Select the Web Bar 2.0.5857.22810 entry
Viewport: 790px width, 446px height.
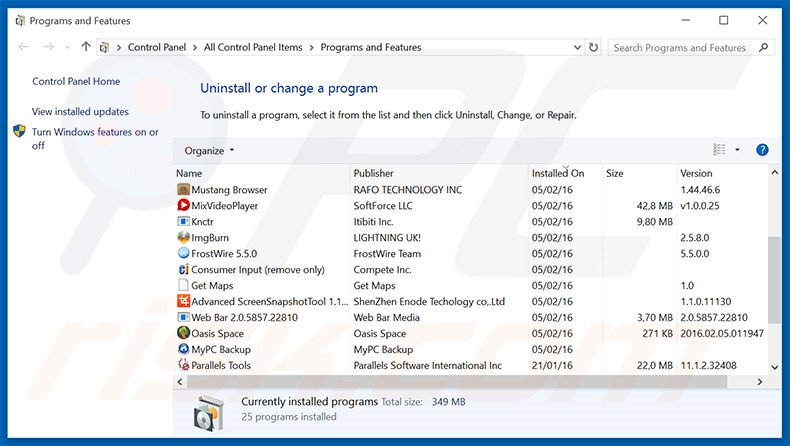[x=244, y=317]
